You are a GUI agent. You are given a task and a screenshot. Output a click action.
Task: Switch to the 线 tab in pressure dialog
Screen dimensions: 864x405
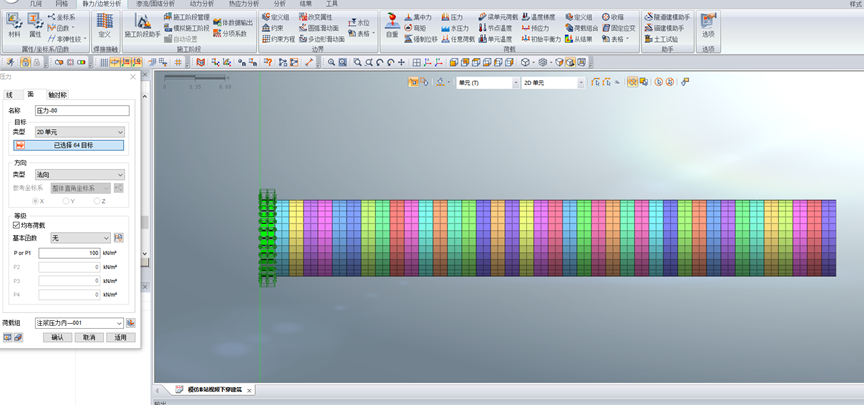click(x=10, y=95)
